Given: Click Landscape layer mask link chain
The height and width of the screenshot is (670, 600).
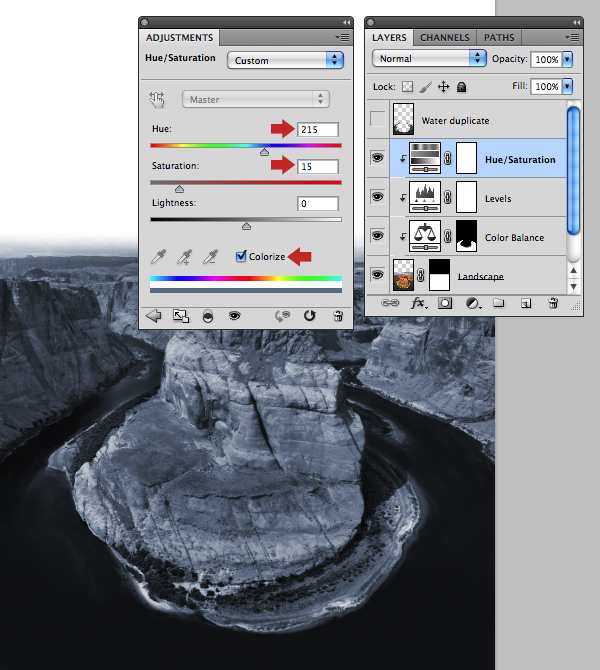Looking at the screenshot, I should coord(421,275).
